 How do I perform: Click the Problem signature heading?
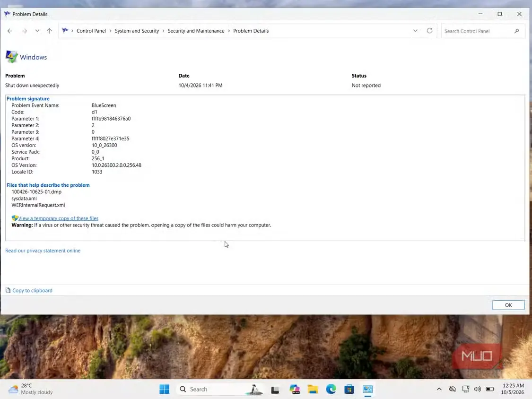point(28,99)
